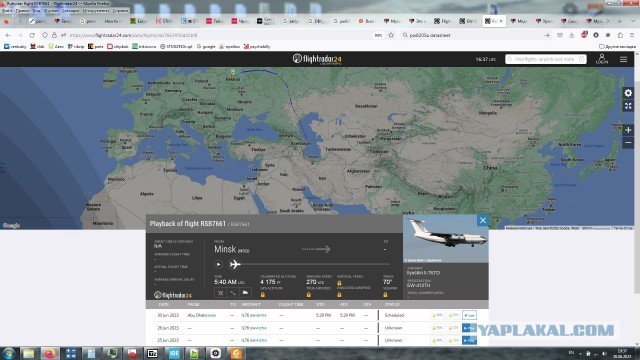
Task: Download KML for the 28 Jun flight
Action: (x=437, y=328)
